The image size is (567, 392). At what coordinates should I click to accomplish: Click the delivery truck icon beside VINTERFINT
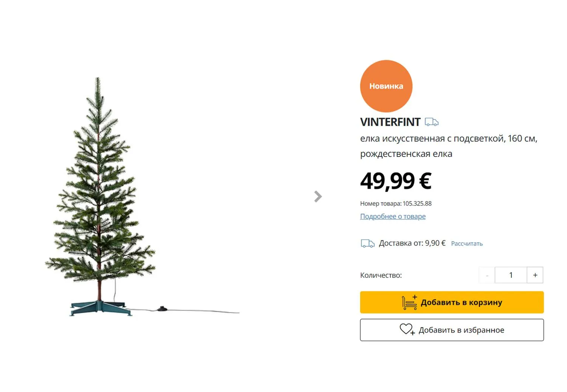click(431, 122)
